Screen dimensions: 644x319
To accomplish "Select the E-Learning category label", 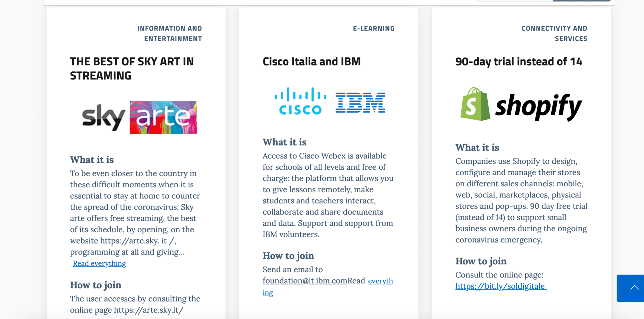I will point(374,28).
